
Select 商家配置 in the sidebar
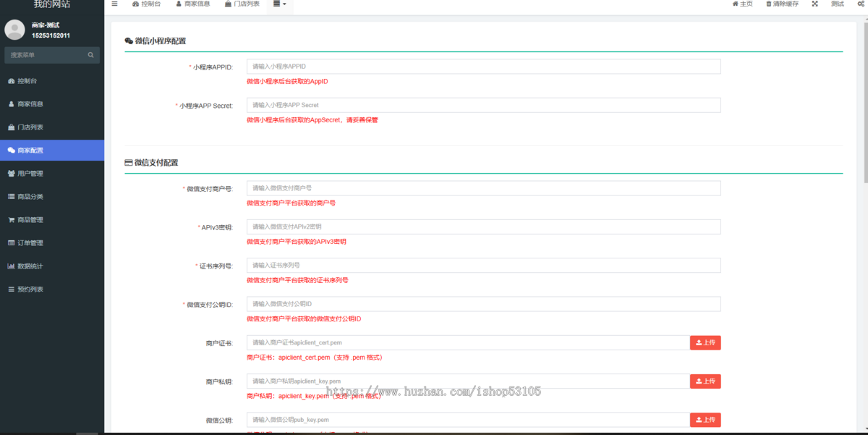[52, 151]
